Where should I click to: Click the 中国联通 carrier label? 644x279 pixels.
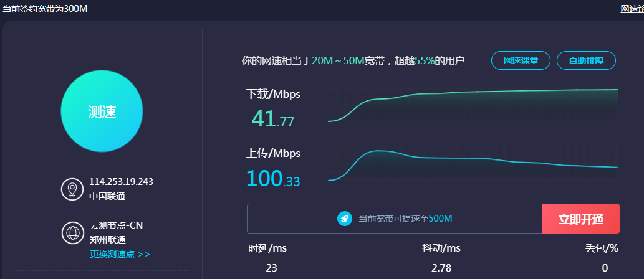pos(107,196)
